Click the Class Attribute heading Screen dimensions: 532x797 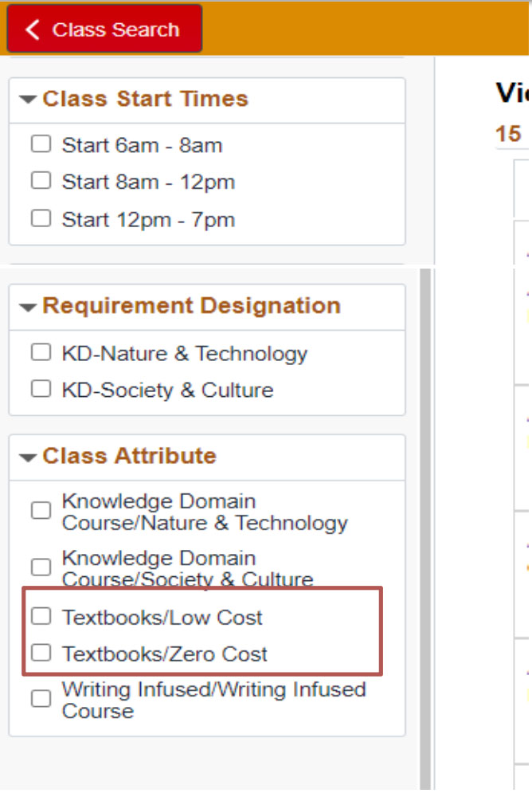pyautogui.click(x=129, y=456)
